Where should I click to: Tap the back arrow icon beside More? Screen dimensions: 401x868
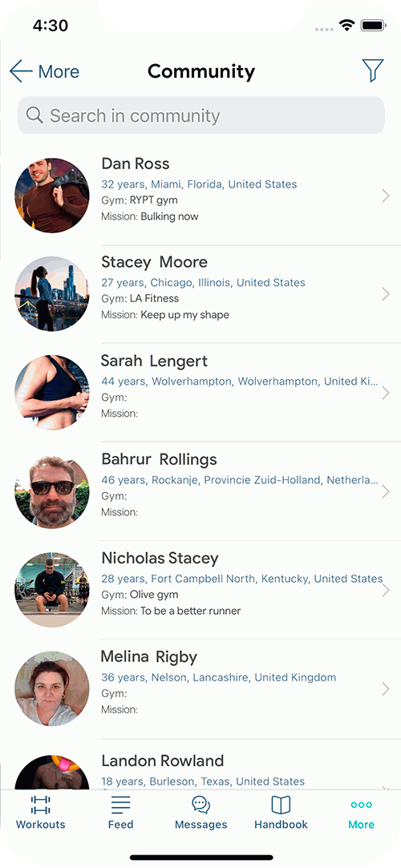coord(21,71)
